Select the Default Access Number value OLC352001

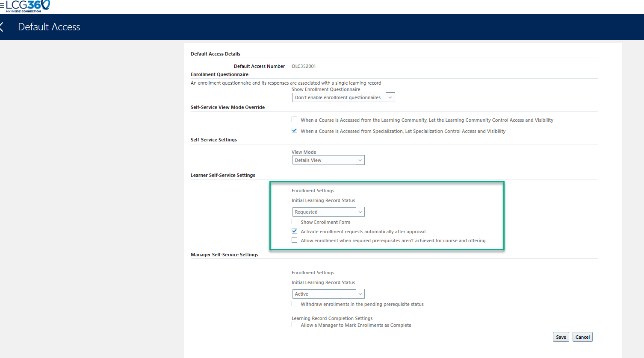coord(304,66)
